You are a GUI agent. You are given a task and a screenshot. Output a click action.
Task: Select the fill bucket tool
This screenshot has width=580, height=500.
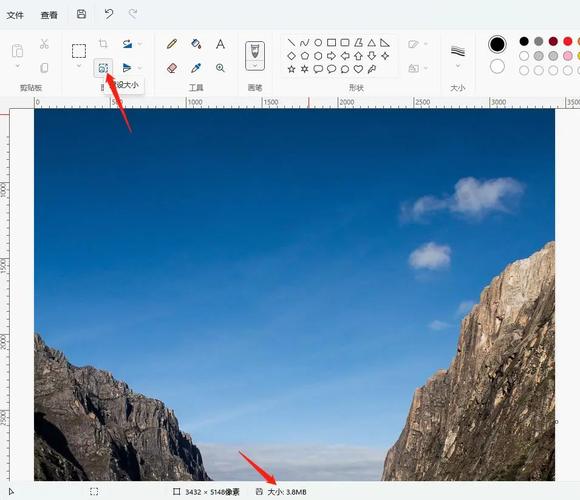[196, 44]
